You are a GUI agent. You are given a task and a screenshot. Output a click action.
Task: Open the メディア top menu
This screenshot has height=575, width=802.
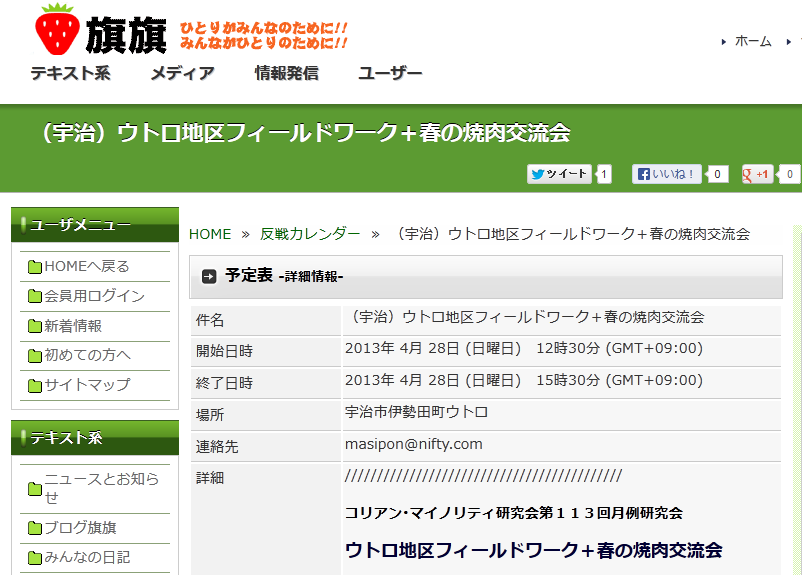point(182,74)
